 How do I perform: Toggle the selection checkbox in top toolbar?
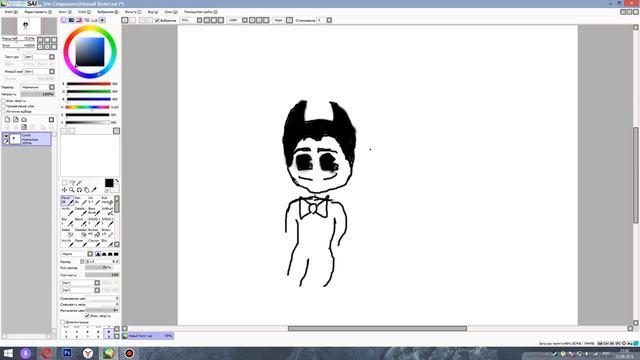pos(157,20)
